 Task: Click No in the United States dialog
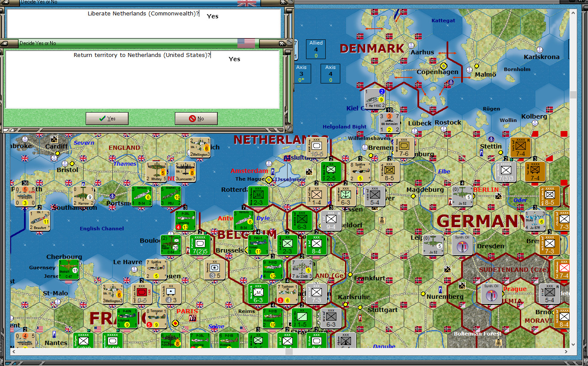pos(196,119)
